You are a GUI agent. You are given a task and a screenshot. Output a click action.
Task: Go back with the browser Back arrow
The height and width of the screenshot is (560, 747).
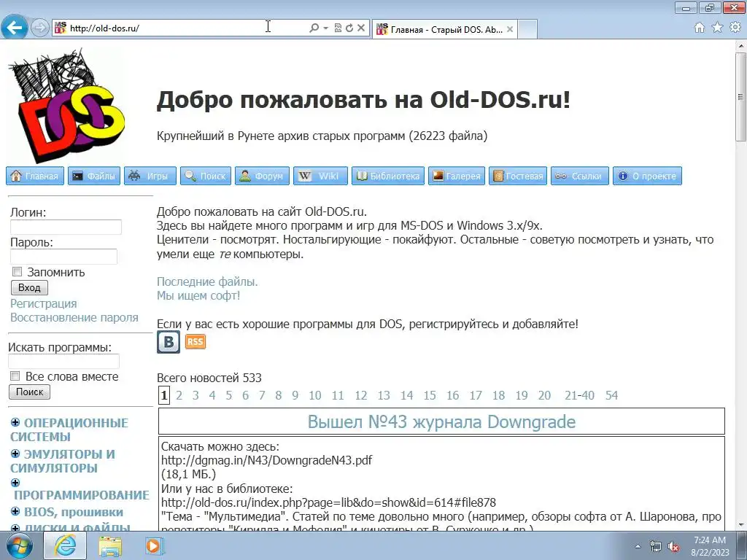tap(15, 27)
